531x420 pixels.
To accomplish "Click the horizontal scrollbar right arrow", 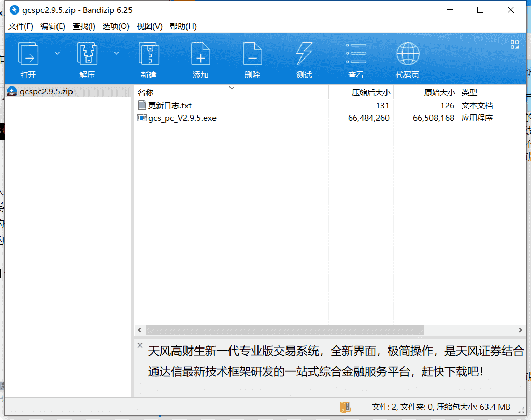I will pos(520,330).
